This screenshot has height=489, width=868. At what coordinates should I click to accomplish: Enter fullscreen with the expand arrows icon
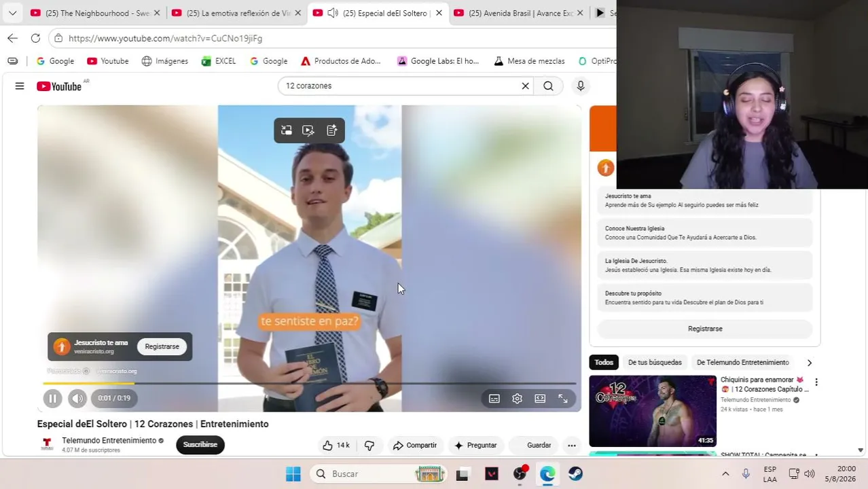(x=563, y=399)
